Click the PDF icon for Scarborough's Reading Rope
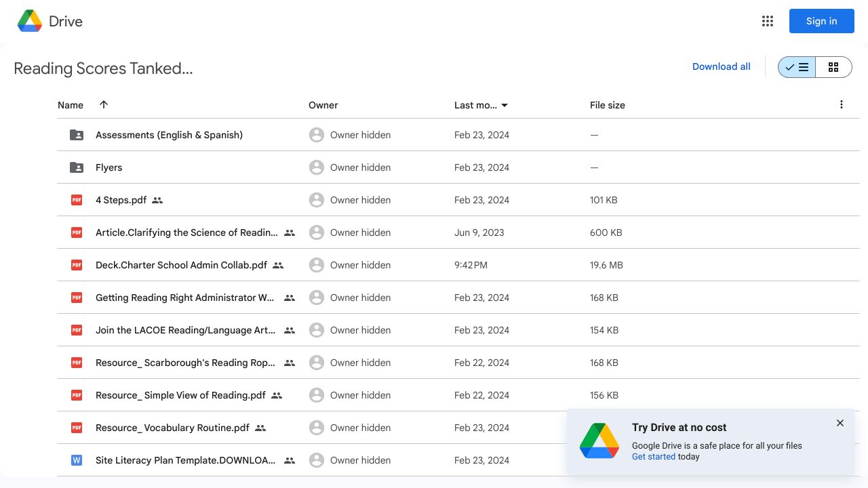 [77, 363]
